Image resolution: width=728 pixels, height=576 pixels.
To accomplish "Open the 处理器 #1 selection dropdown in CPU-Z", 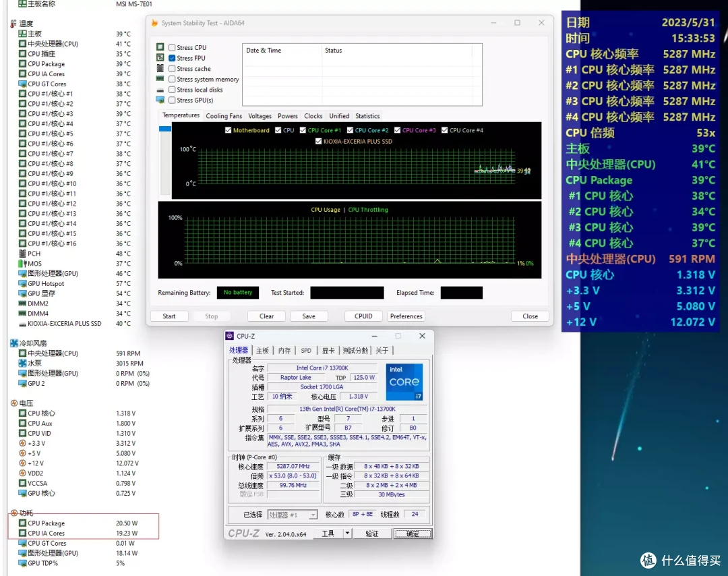I will pos(313,515).
